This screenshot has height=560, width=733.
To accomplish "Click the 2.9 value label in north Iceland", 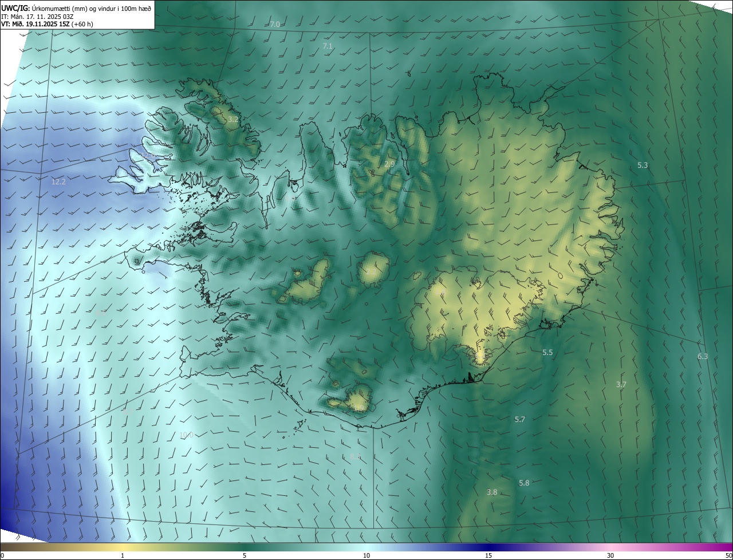I will [x=389, y=164].
